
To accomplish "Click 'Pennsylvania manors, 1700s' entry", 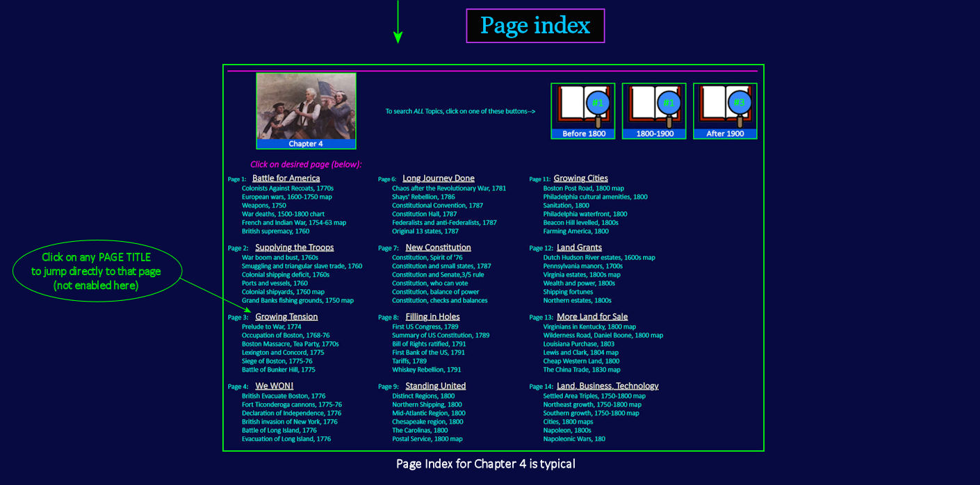I will point(583,266).
